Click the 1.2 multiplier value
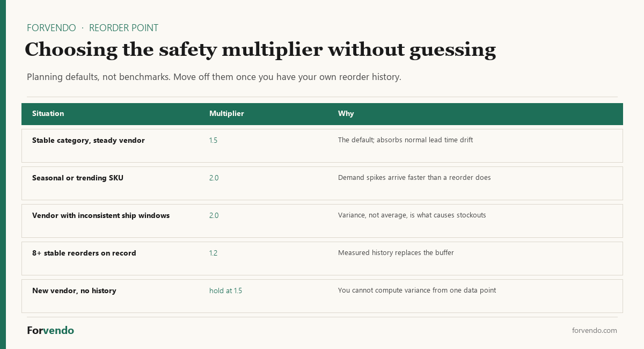 213,253
